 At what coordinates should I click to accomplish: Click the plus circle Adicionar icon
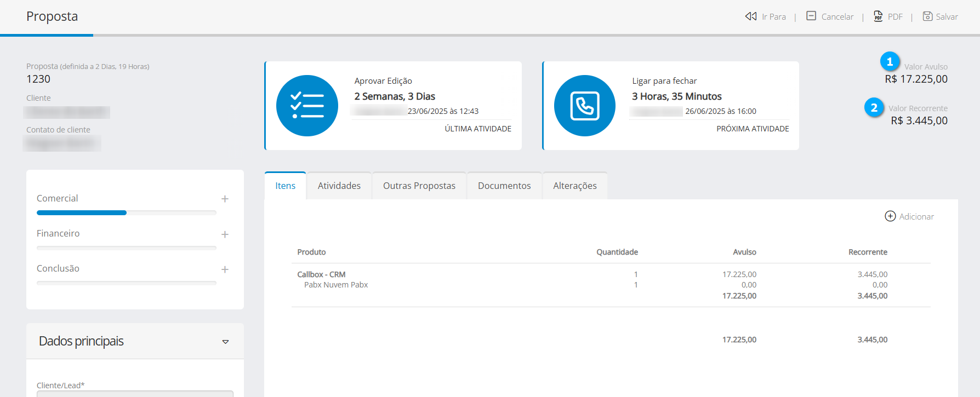point(890,216)
